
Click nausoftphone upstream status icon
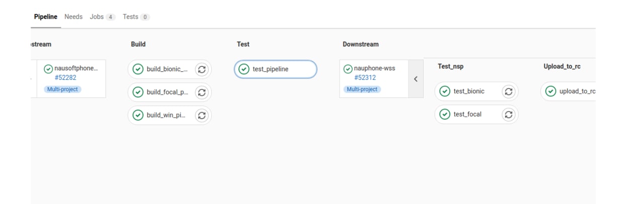[48, 69]
